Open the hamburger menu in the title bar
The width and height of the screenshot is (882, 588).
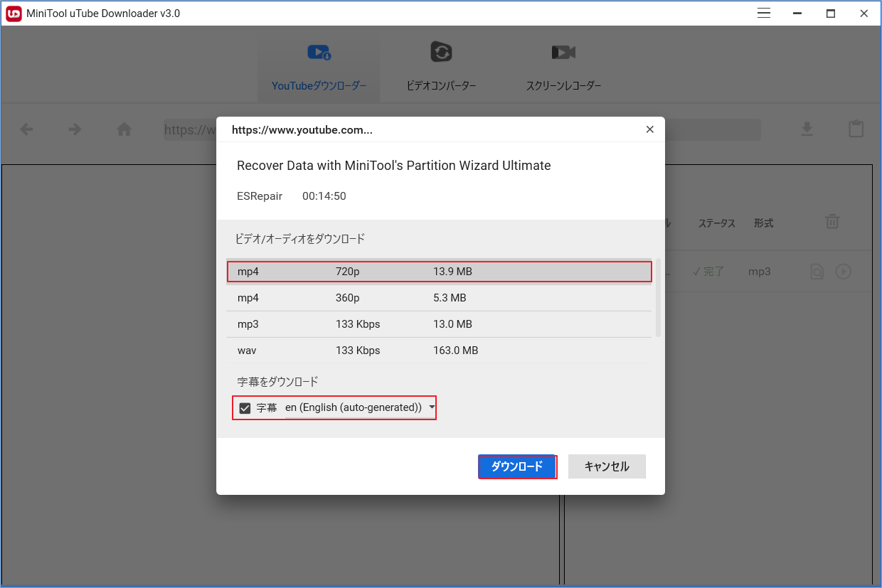coord(763,13)
